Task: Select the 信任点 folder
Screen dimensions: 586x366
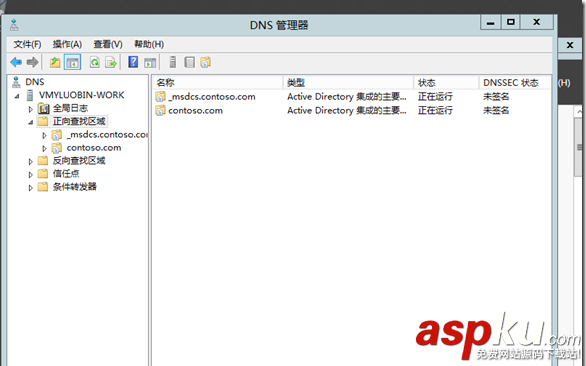Action: (66, 173)
